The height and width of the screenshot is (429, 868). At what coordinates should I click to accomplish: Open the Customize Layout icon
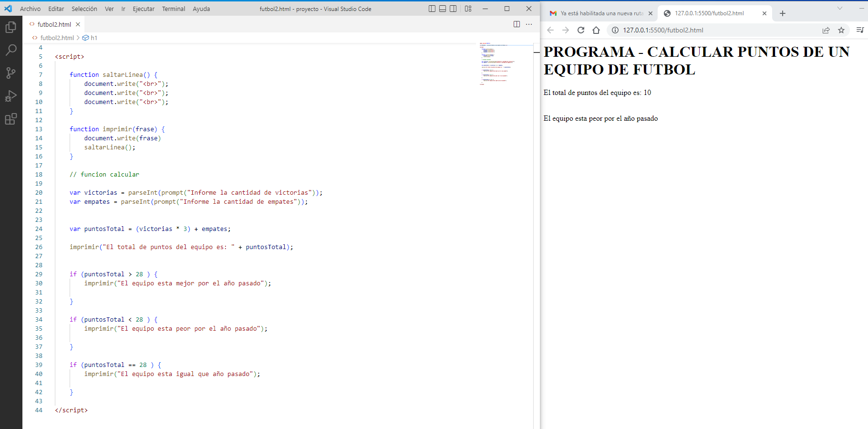coord(468,9)
